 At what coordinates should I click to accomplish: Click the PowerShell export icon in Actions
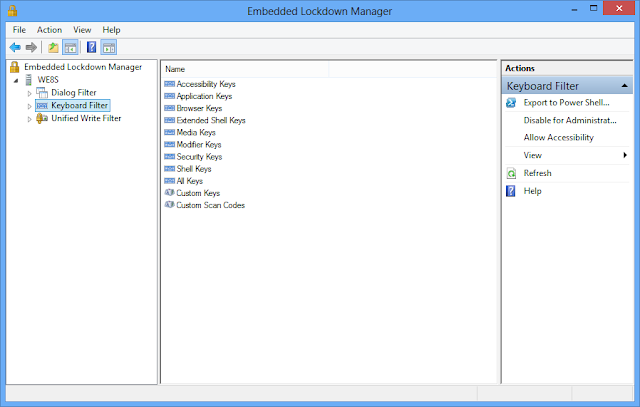coord(511,103)
